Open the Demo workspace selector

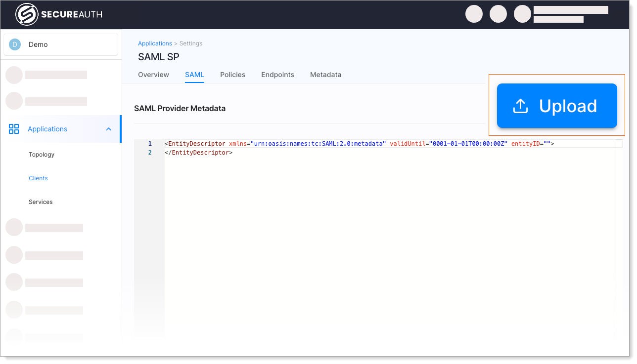tap(61, 44)
